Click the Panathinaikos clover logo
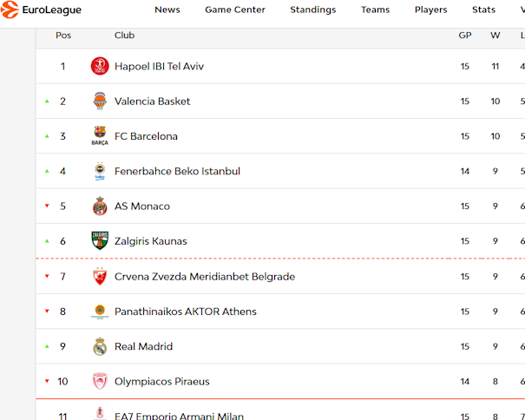Viewport: 525px width, 420px height. pos(100,312)
